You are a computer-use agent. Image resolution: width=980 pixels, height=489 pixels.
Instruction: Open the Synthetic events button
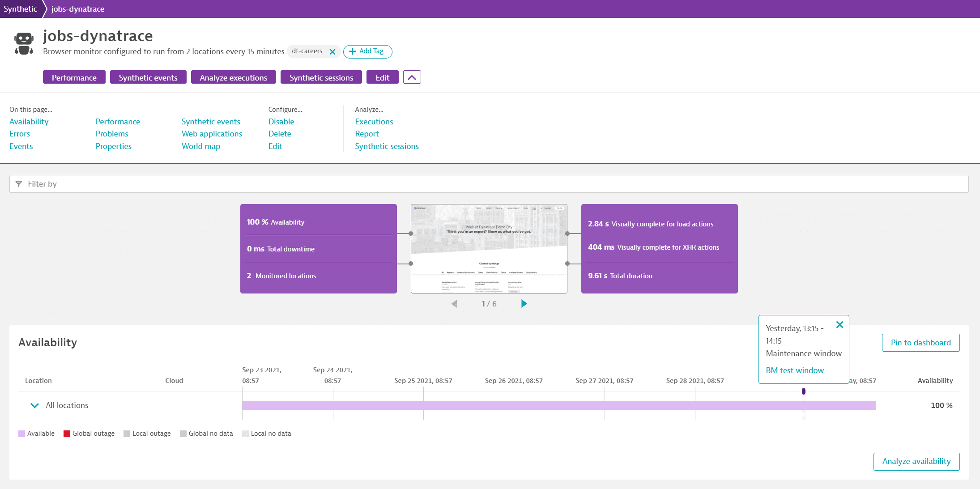coord(148,77)
